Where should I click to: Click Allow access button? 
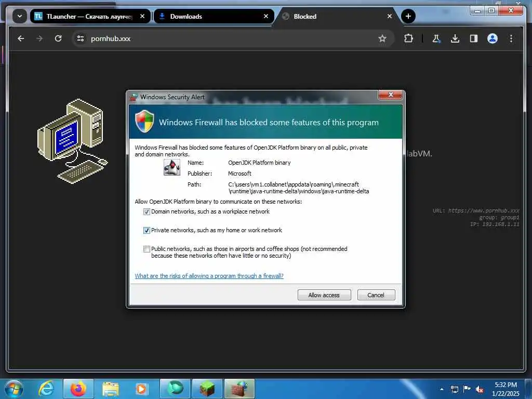tap(324, 295)
